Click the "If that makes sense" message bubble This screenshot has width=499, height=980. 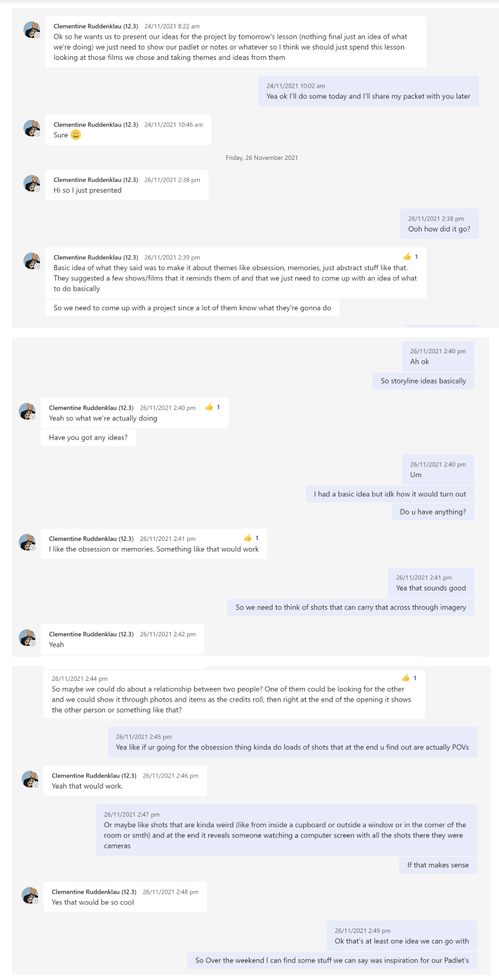[x=438, y=865]
